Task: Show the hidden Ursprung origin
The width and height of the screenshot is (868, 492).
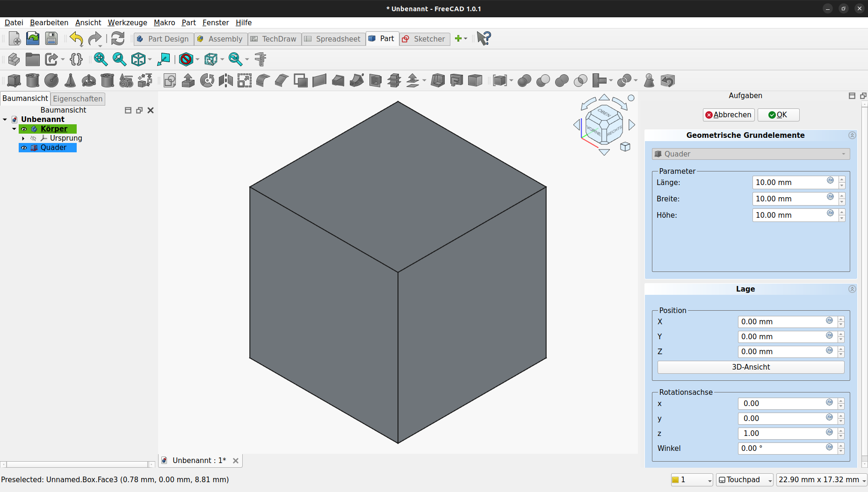Action: click(33, 138)
